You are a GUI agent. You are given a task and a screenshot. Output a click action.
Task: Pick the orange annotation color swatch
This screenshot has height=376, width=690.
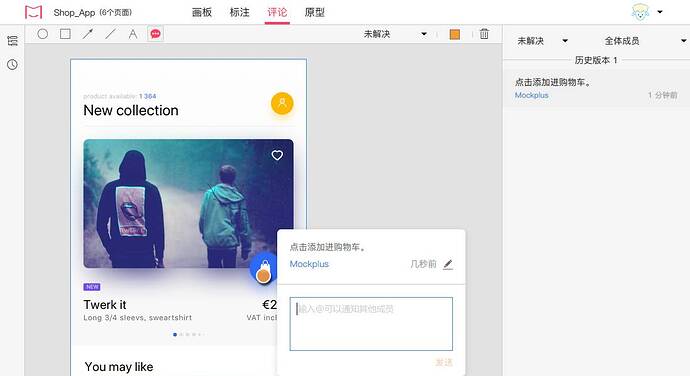coord(455,34)
